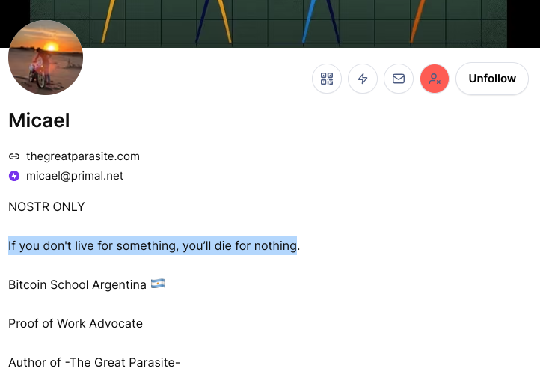Zap Micael with the lightning icon
540x392 pixels.
pos(363,79)
